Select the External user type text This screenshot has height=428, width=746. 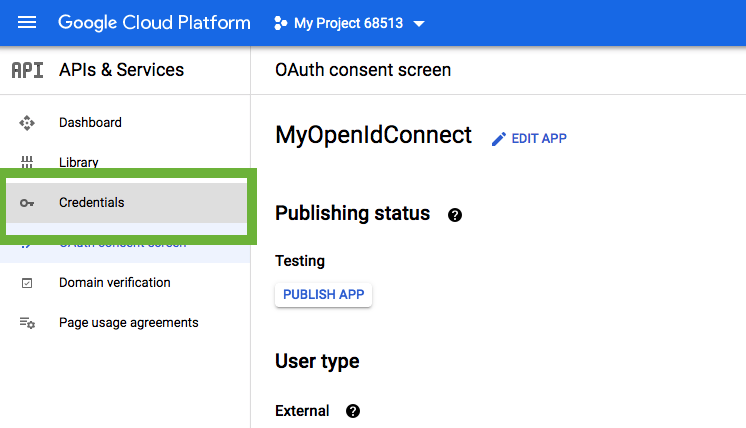click(x=302, y=411)
